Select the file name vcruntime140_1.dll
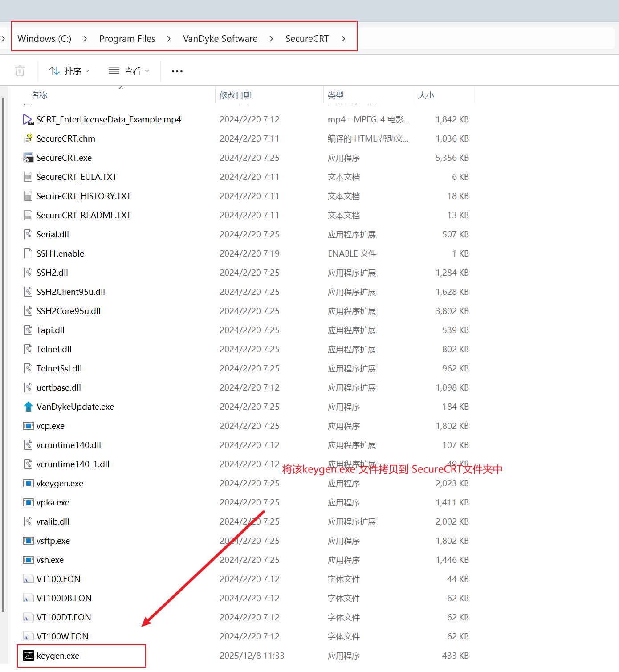 73,464
